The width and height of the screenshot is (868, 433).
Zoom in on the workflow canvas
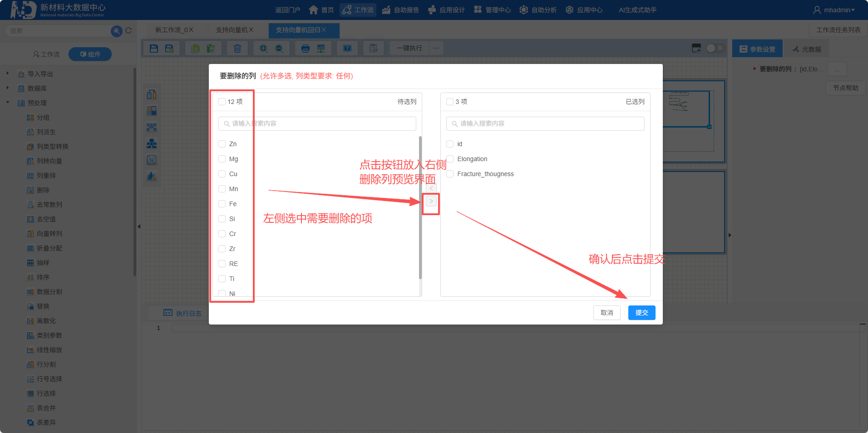(264, 48)
